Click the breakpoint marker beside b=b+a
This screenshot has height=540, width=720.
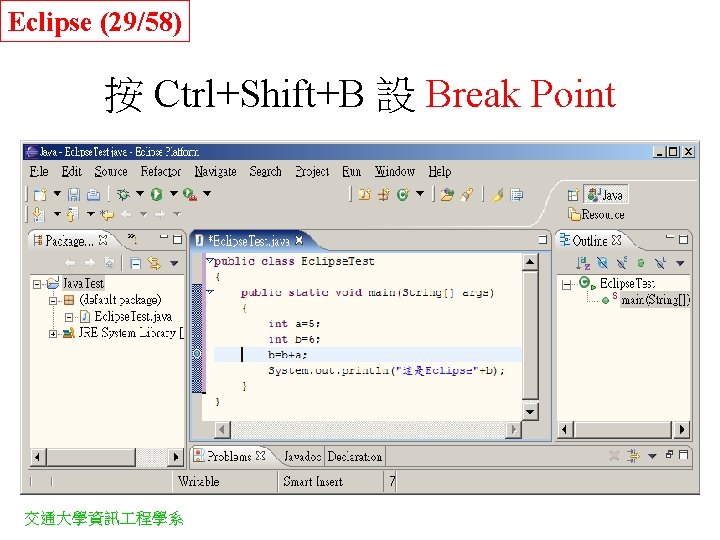click(197, 354)
